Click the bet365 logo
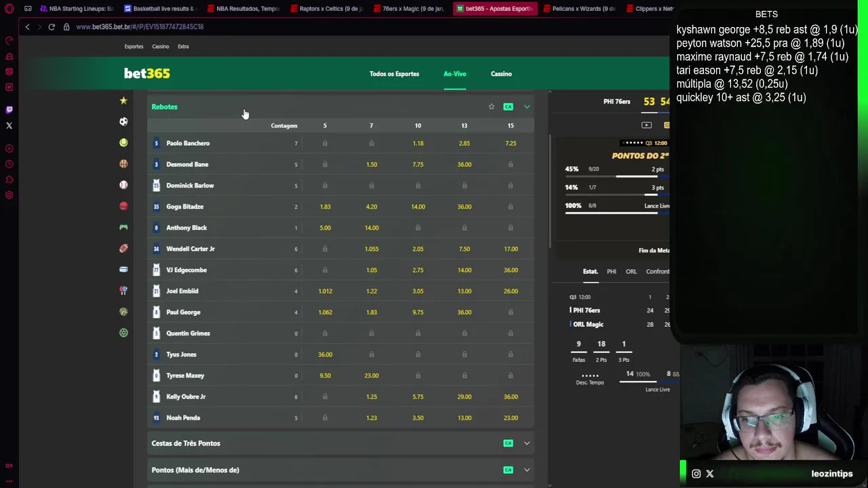The height and width of the screenshot is (488, 868). point(147,73)
